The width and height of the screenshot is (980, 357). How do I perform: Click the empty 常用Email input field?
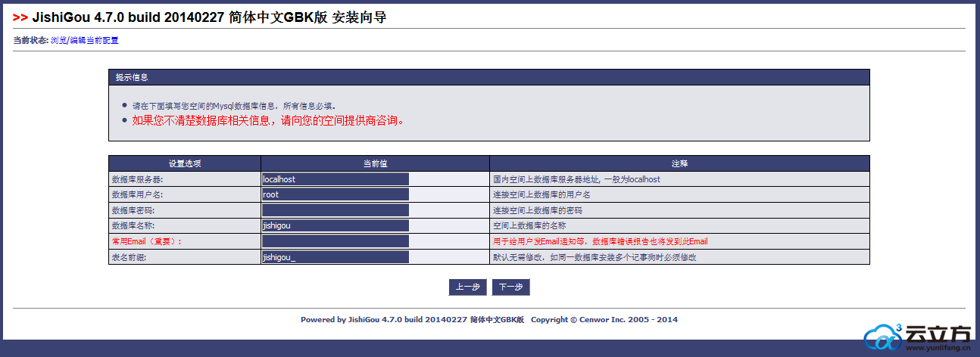(x=336, y=241)
